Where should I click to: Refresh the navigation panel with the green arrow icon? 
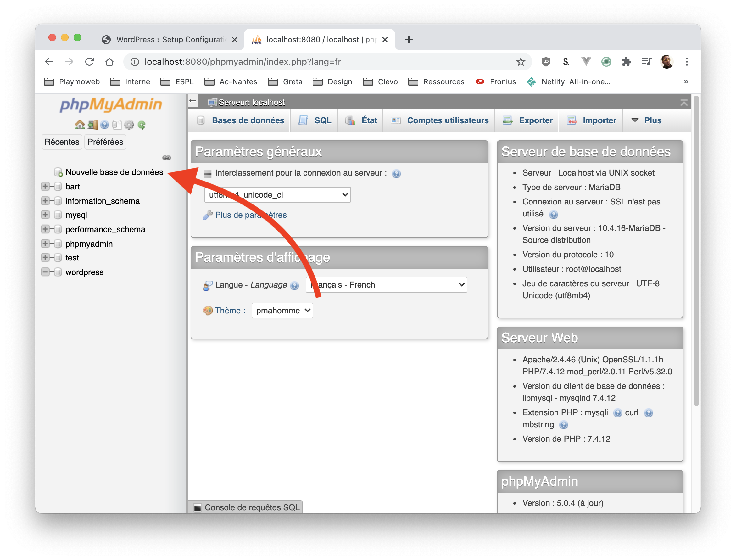click(142, 125)
